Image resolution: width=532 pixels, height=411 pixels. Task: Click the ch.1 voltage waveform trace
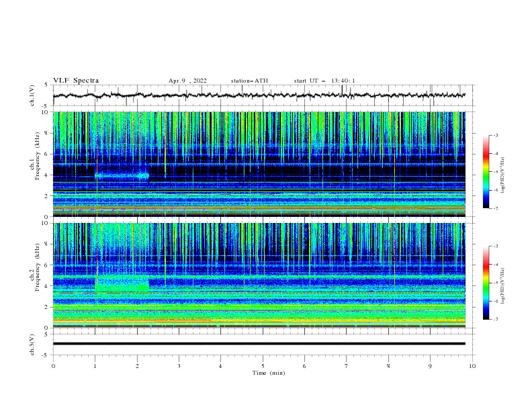[x=259, y=95]
